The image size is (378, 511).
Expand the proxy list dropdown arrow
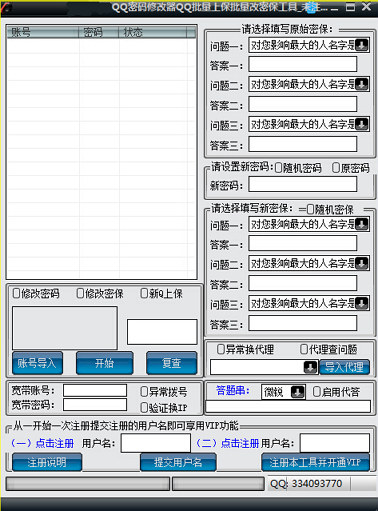coord(310,367)
